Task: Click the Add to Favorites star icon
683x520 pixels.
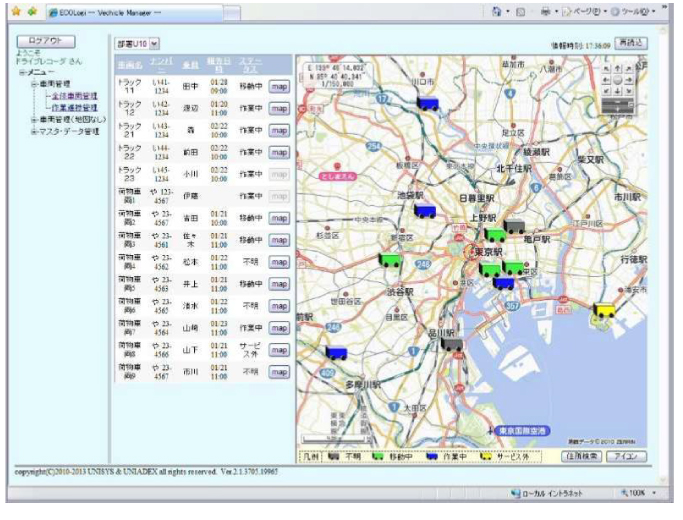Action: (x=32, y=12)
